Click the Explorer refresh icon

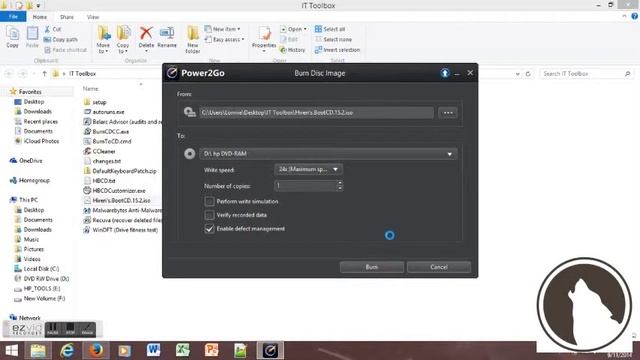[528, 74]
